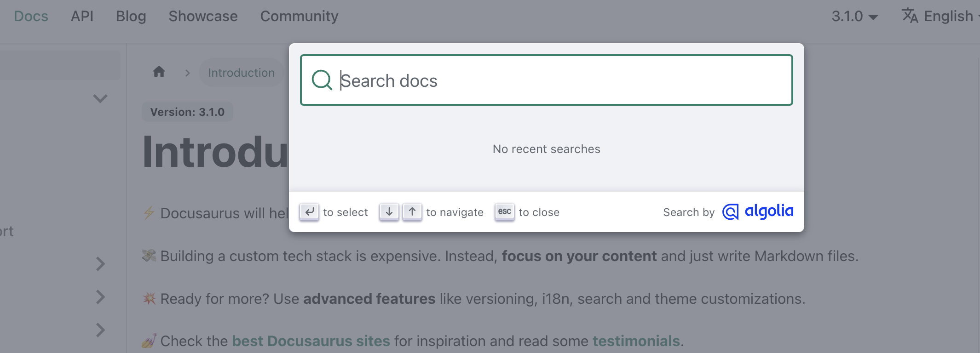Click the language translate icon
The width and height of the screenshot is (980, 353).
(910, 16)
